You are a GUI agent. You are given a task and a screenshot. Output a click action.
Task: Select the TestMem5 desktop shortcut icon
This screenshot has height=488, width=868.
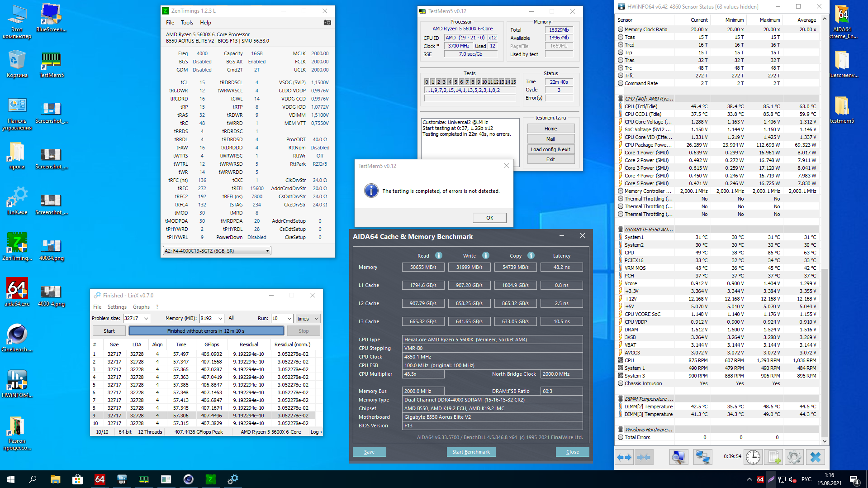[52, 65]
